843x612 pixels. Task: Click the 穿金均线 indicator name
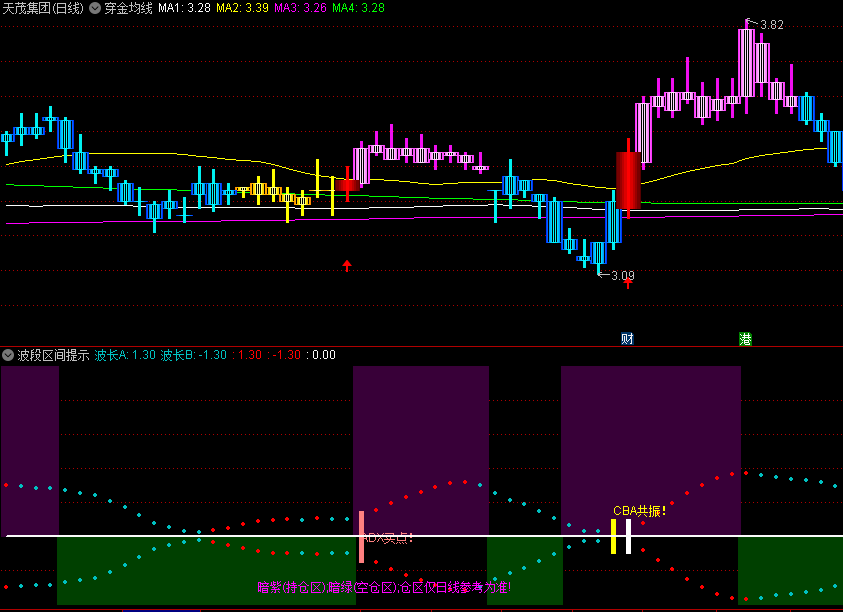point(128,8)
